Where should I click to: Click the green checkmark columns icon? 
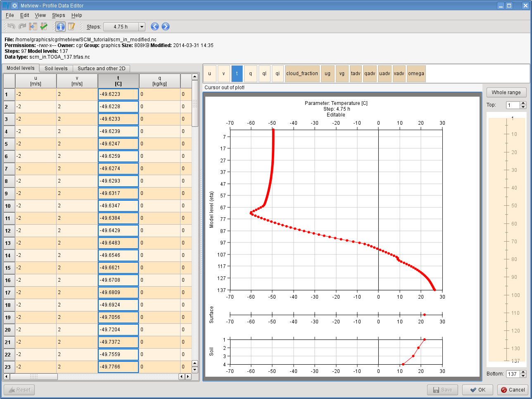tap(44, 26)
